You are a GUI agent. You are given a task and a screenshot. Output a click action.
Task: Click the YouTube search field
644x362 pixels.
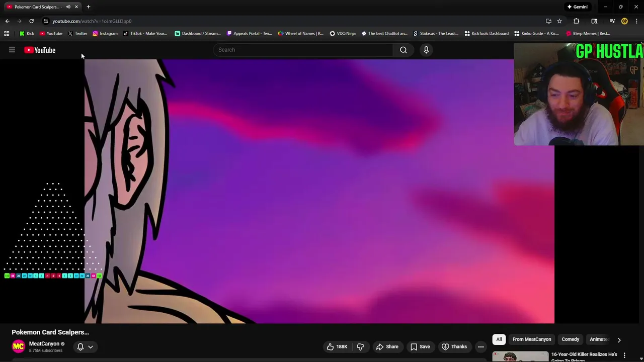[x=303, y=50]
